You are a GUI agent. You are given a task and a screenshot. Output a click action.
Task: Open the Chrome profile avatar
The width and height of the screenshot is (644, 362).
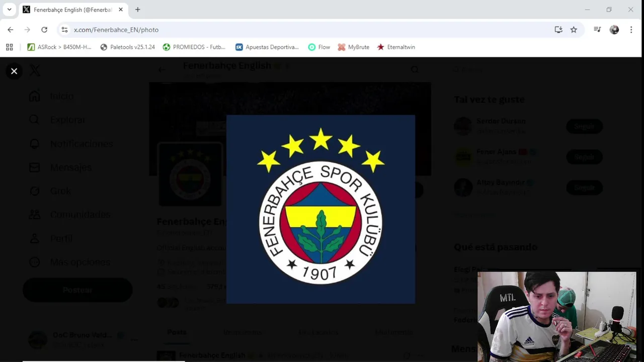(614, 30)
